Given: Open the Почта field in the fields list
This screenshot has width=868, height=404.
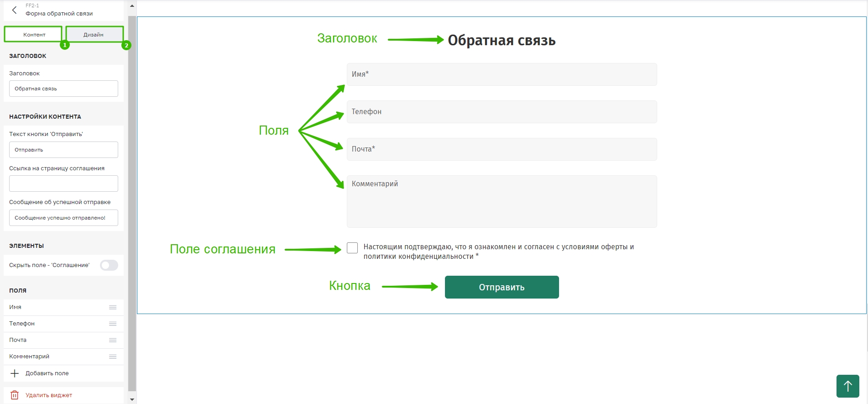Looking at the screenshot, I should [x=63, y=340].
